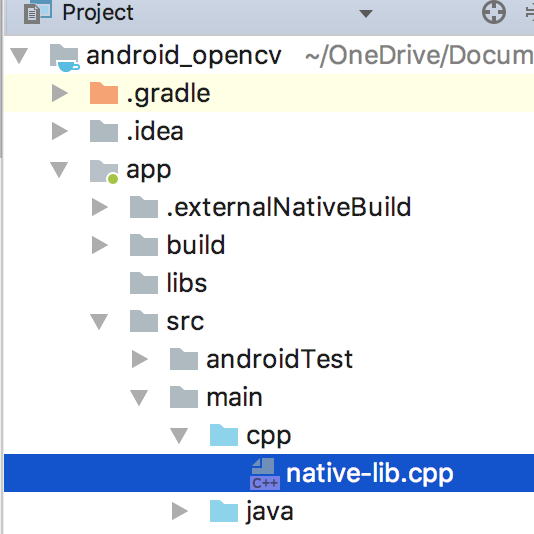This screenshot has width=534, height=534.
Task: Collapse the app module
Action: [59, 170]
